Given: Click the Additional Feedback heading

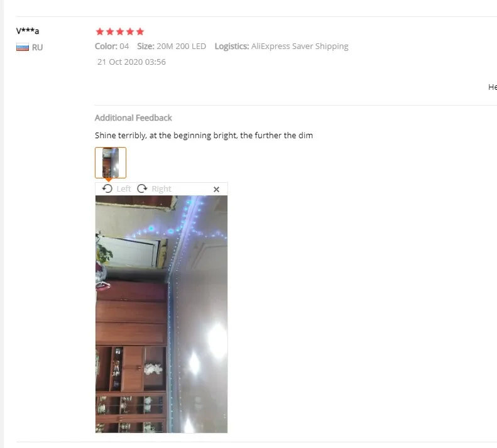Looking at the screenshot, I should [x=133, y=118].
